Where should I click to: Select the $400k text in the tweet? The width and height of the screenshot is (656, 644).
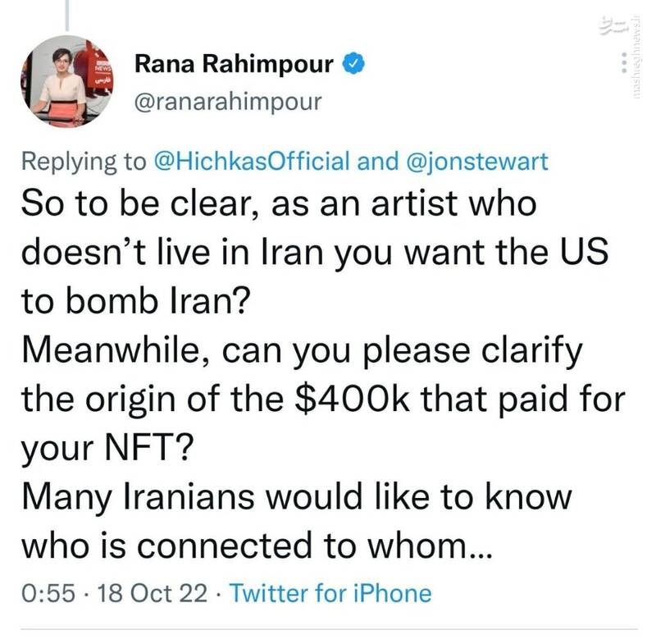(348, 399)
